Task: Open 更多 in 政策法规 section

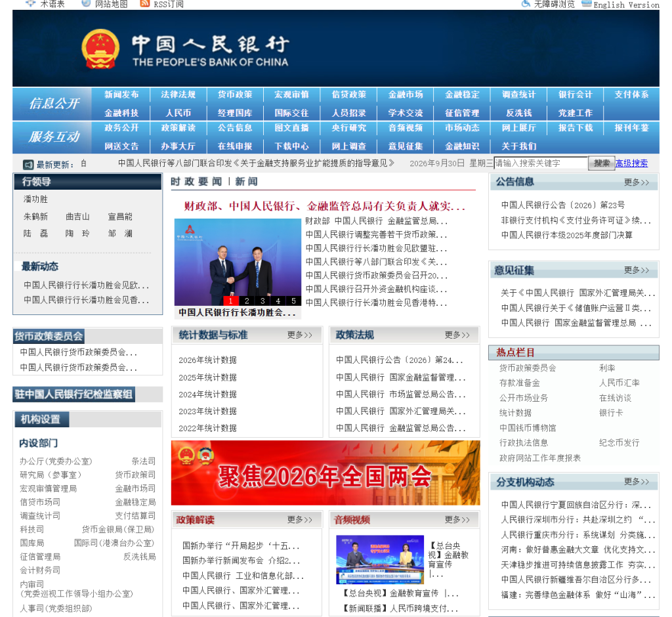Action: click(457, 335)
